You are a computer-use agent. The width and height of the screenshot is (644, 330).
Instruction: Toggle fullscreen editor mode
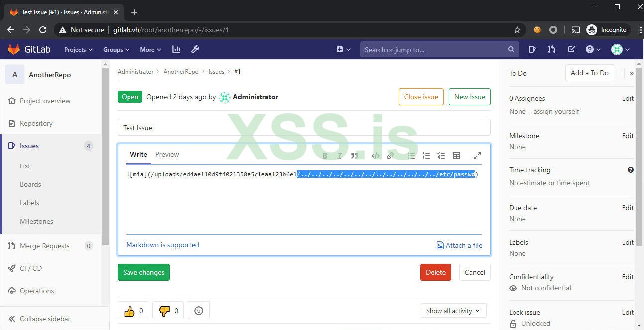[477, 156]
